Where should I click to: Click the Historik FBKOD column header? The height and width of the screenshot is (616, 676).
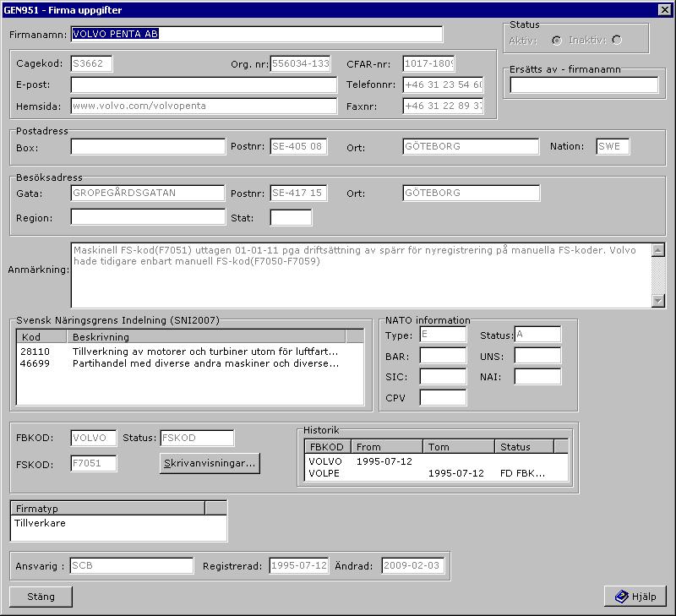[328, 447]
